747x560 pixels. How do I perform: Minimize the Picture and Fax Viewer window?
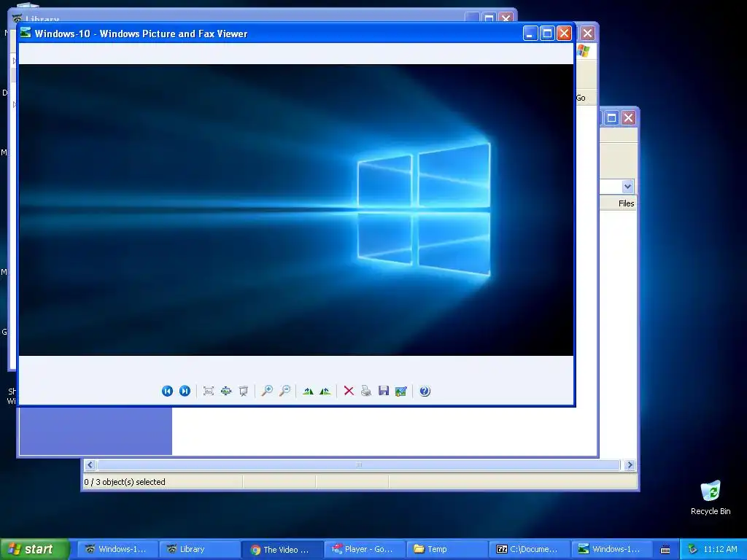[x=530, y=34]
